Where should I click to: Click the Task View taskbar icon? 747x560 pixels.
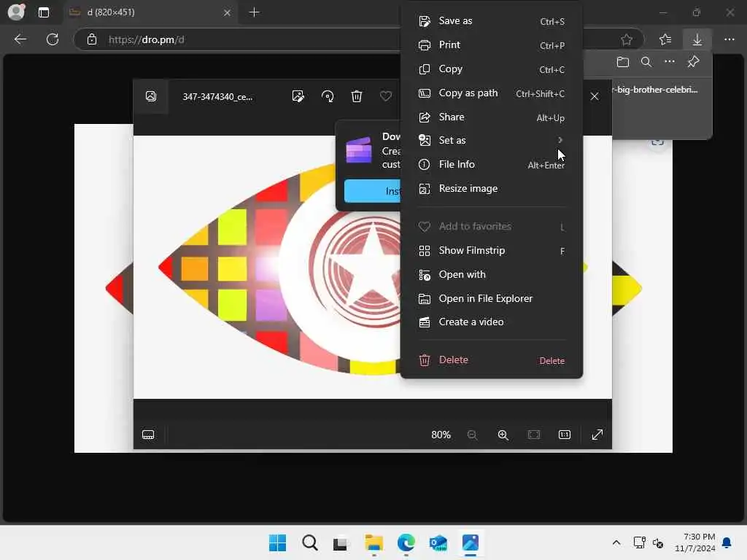click(340, 542)
